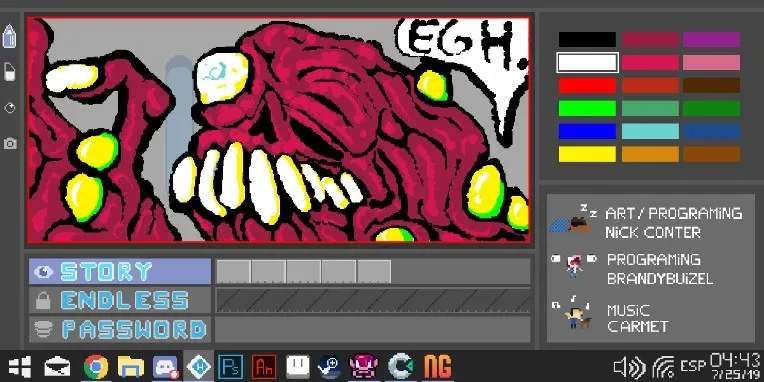Open the Windows Start menu
Image resolution: width=764 pixels, height=382 pixels.
coord(19,366)
